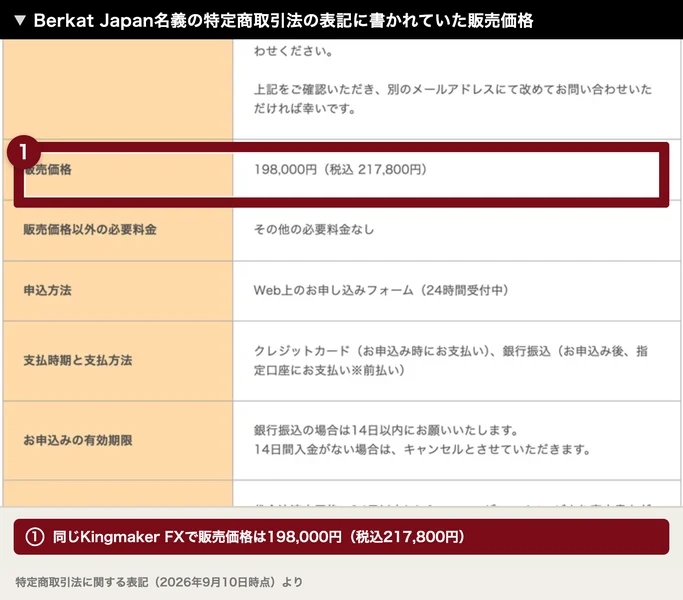Click the price 198,000円（税込 217,800円）
This screenshot has width=683, height=600.
(340, 169)
